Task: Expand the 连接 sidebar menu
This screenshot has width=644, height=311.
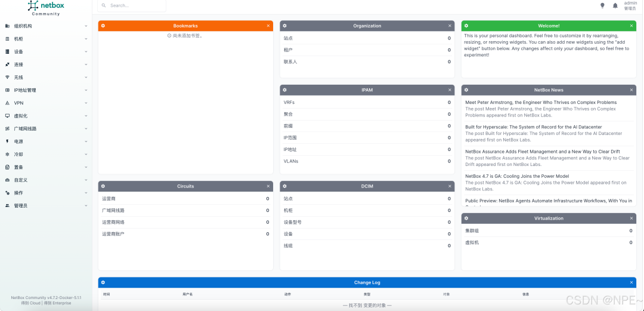Action: tap(46, 64)
